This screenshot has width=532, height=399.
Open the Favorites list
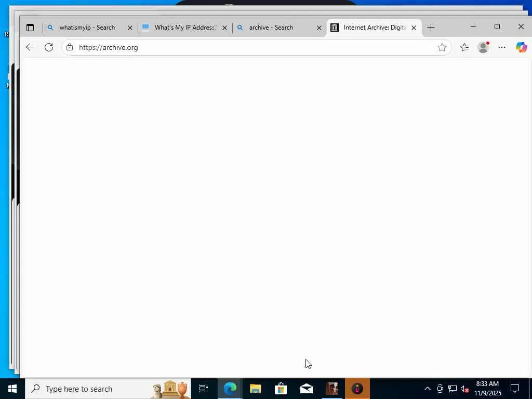(x=464, y=47)
